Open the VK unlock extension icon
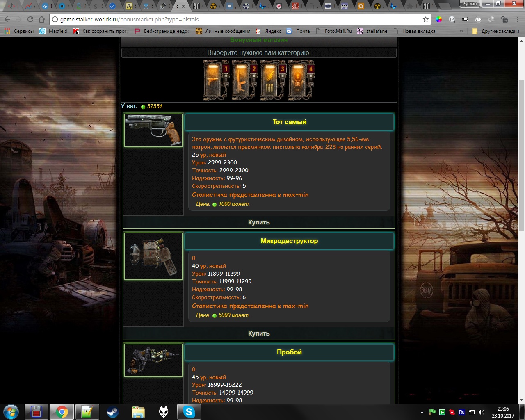 pyautogui.click(x=505, y=19)
